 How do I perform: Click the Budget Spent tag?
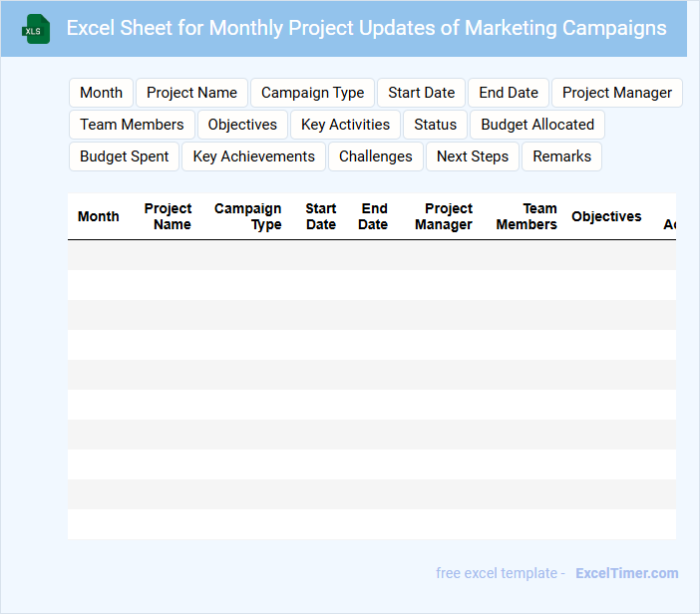coord(124,156)
